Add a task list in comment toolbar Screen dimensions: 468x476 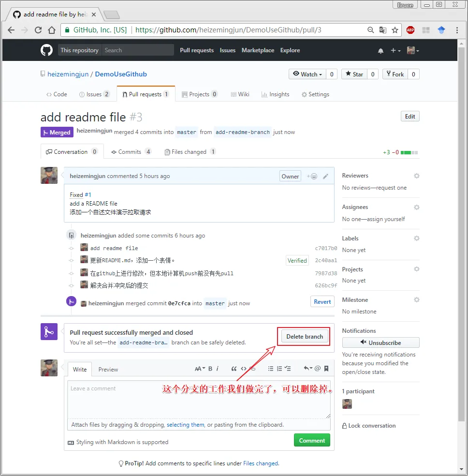click(288, 369)
